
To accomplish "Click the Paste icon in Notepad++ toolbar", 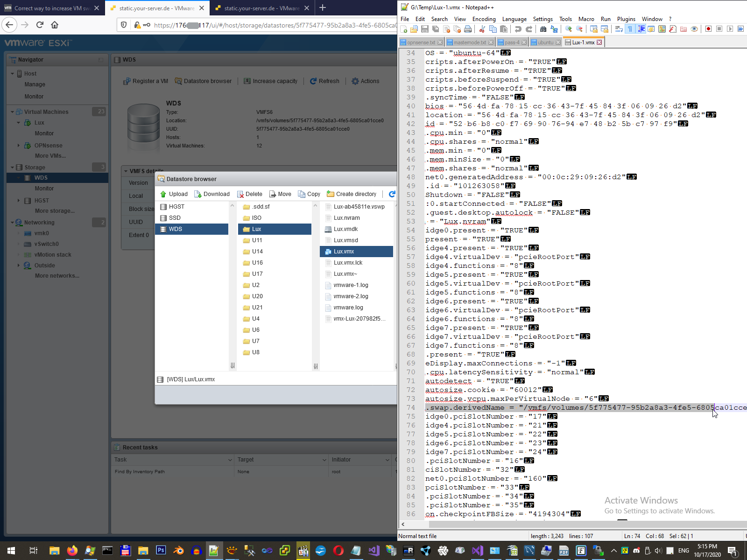I will (x=503, y=29).
